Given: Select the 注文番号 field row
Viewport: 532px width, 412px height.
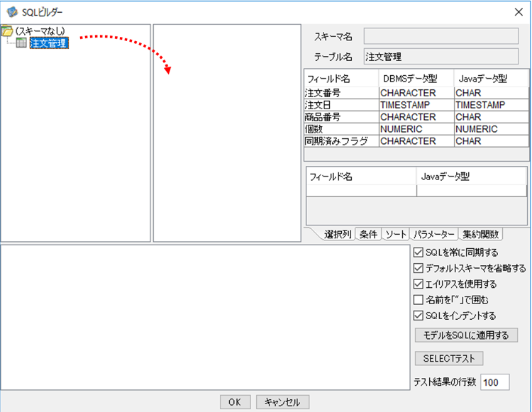Looking at the screenshot, I should 416,93.
